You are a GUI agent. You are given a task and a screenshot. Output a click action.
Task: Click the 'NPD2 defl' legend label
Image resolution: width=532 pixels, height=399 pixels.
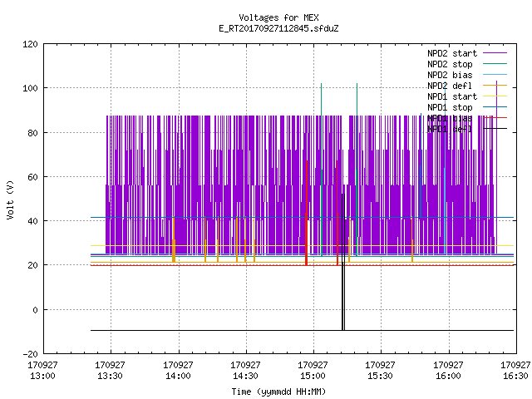click(450, 86)
